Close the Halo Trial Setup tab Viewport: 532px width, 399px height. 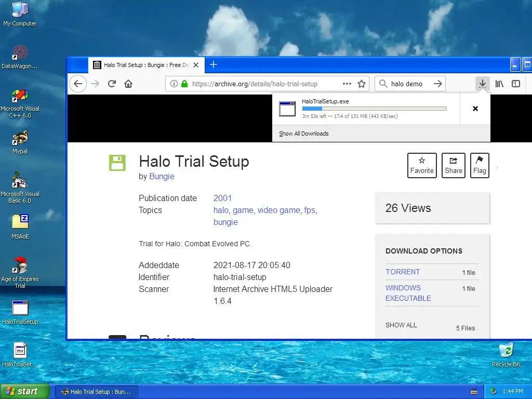[196, 65]
